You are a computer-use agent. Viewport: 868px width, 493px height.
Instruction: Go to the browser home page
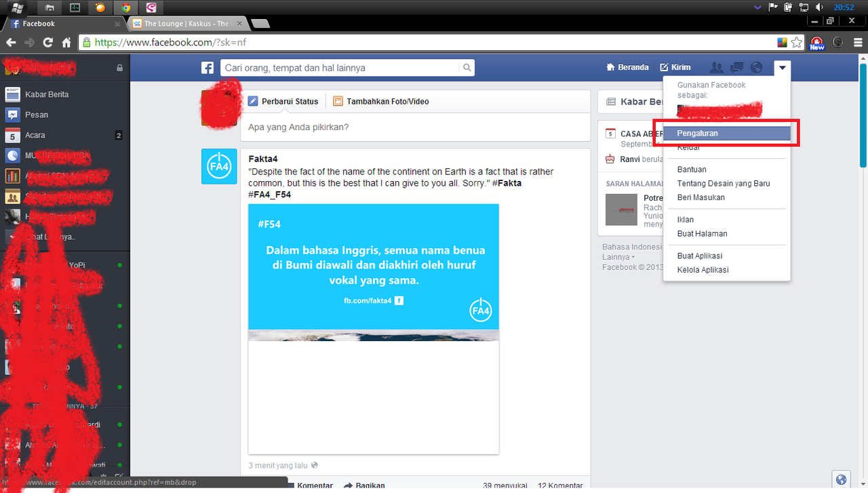coord(66,42)
